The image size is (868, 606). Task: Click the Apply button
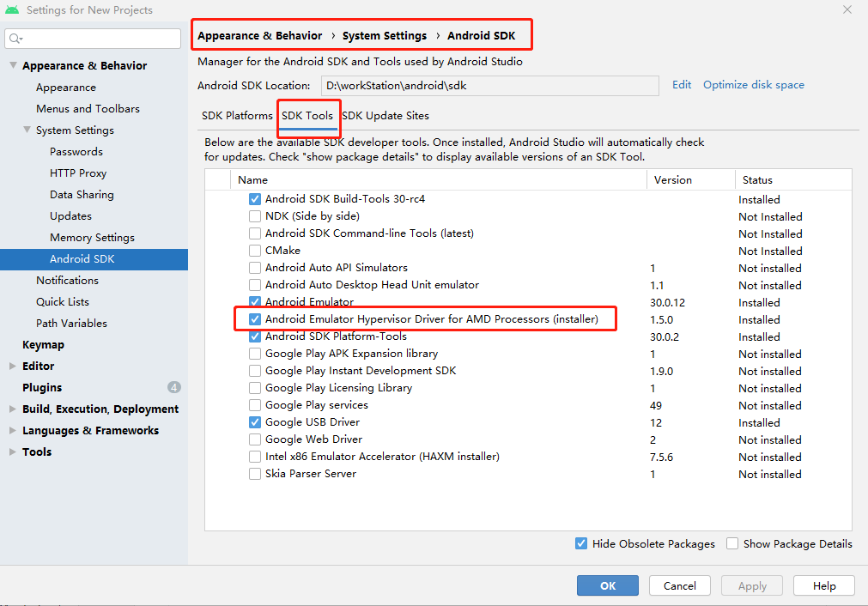coord(752,585)
